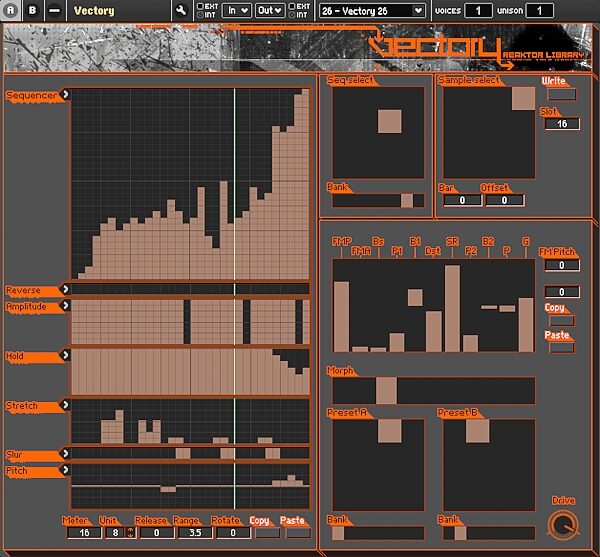Click the Bar value field
Screen dimensions: 600x557
[462, 200]
